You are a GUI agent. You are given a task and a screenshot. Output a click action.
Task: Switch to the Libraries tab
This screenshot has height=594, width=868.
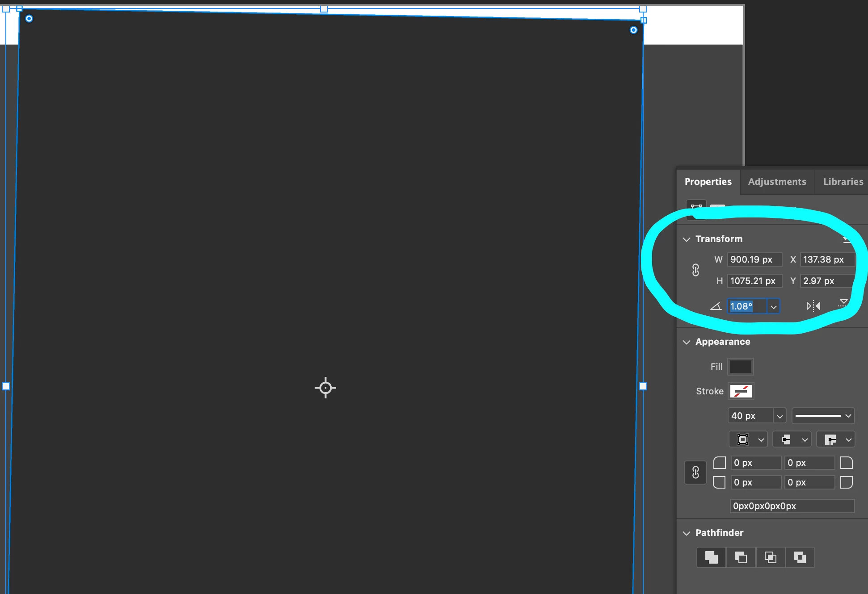[x=843, y=182]
